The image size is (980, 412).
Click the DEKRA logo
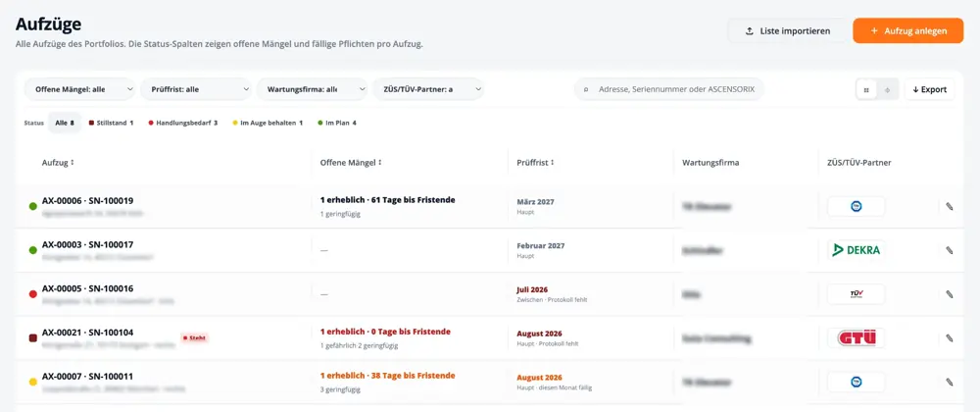coord(857,250)
